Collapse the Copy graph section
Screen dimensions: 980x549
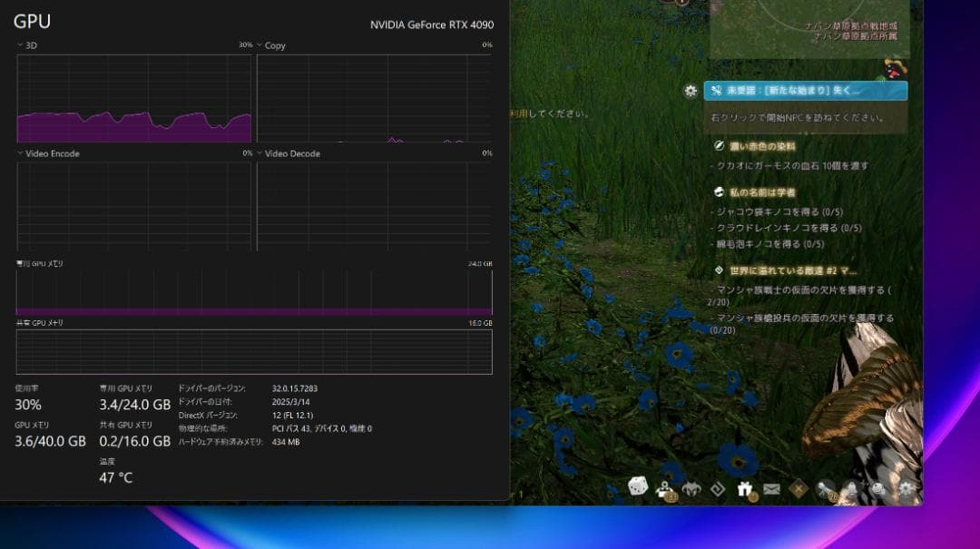pos(259,45)
